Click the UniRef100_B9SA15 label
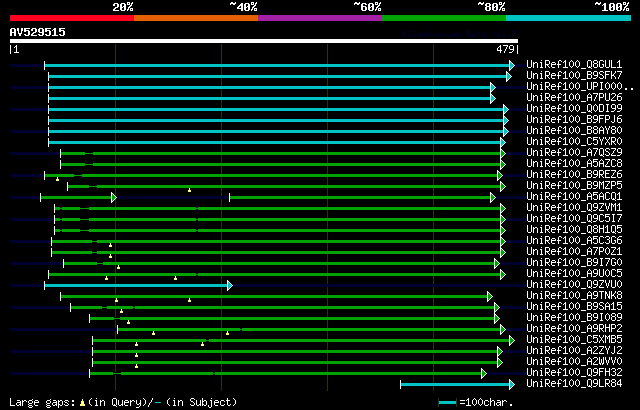The width and height of the screenshot is (640, 410). tap(574, 307)
